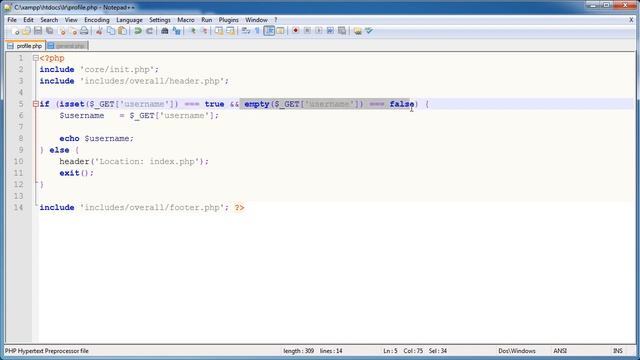
Task: Click the Close document toolbar icon
Action: pos(62,31)
